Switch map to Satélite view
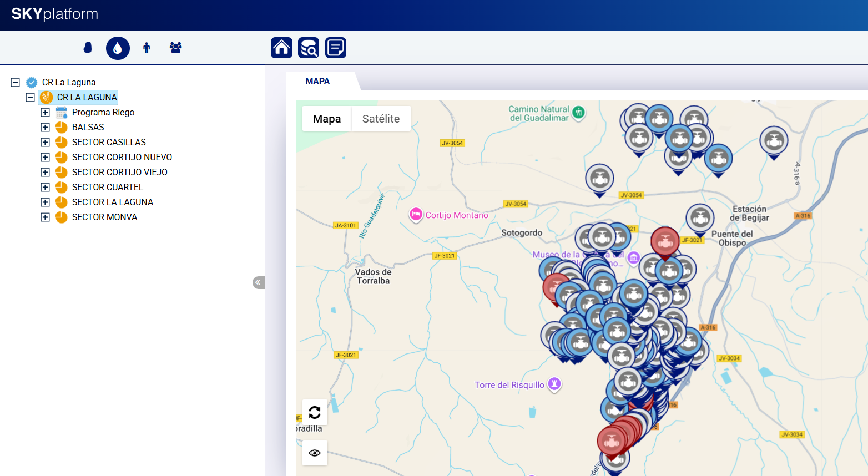This screenshot has width=868, height=476. click(x=381, y=119)
